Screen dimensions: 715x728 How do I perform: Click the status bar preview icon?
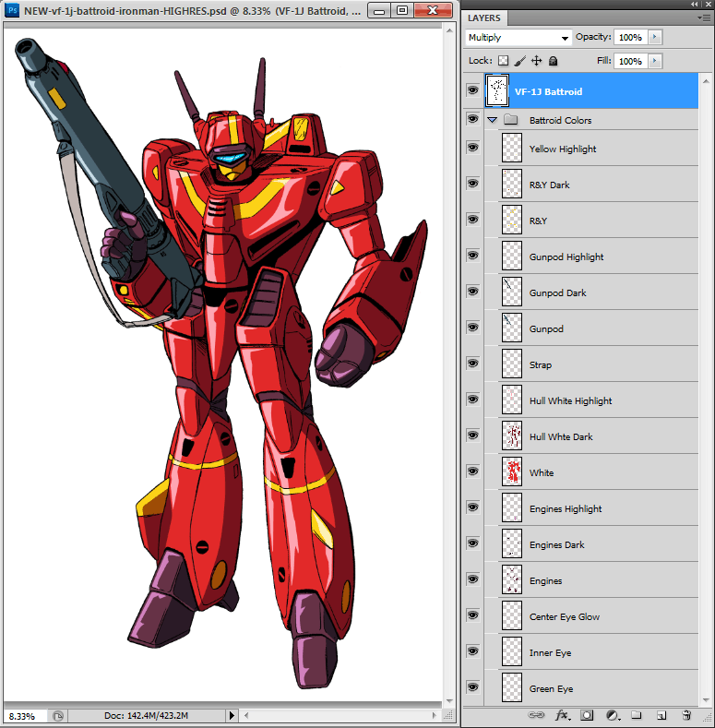tap(58, 716)
